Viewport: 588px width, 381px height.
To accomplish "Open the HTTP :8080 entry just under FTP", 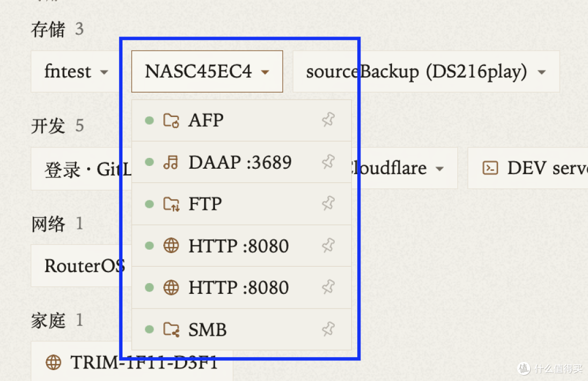I will 242,246.
